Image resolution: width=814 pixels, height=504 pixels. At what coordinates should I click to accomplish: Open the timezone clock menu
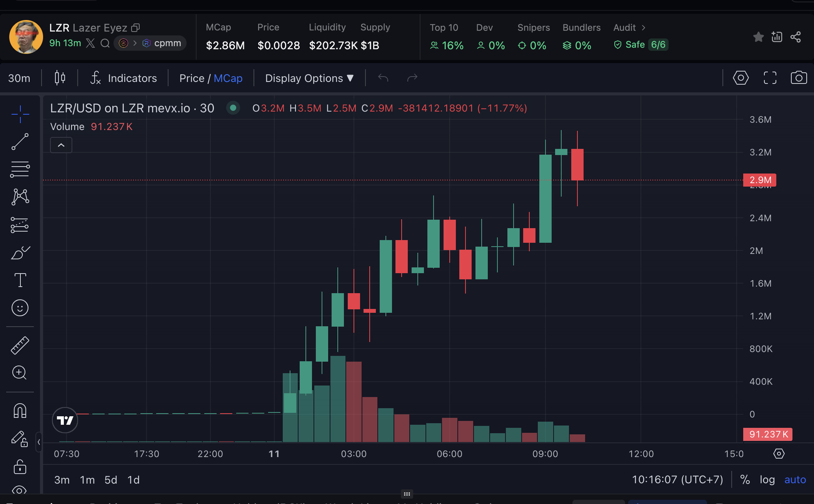pyautogui.click(x=677, y=480)
